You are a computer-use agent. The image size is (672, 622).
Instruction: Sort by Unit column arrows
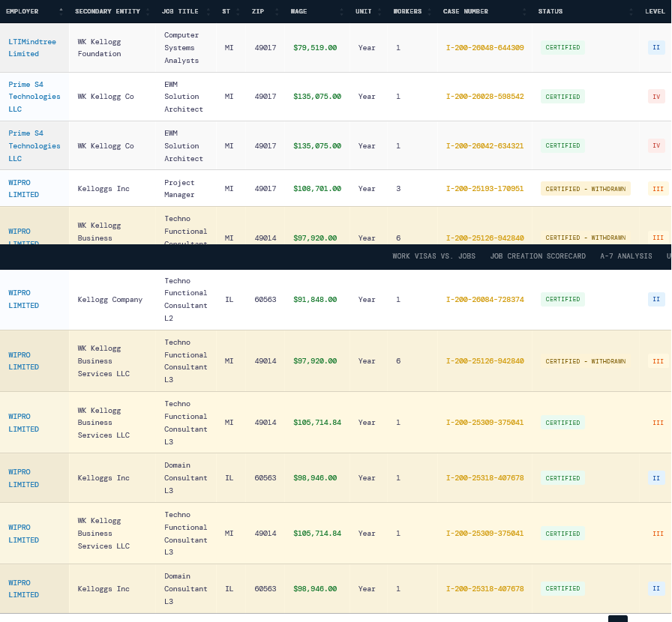coord(379,11)
